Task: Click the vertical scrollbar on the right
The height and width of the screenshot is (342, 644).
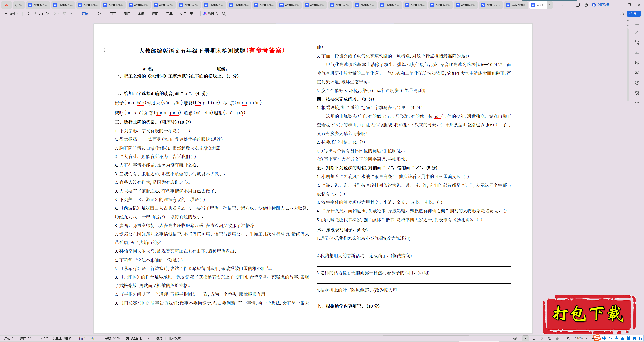Action: click(628, 64)
